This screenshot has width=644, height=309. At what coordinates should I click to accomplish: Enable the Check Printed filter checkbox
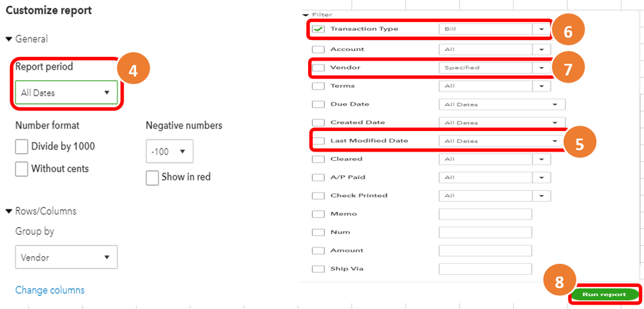[x=318, y=195]
